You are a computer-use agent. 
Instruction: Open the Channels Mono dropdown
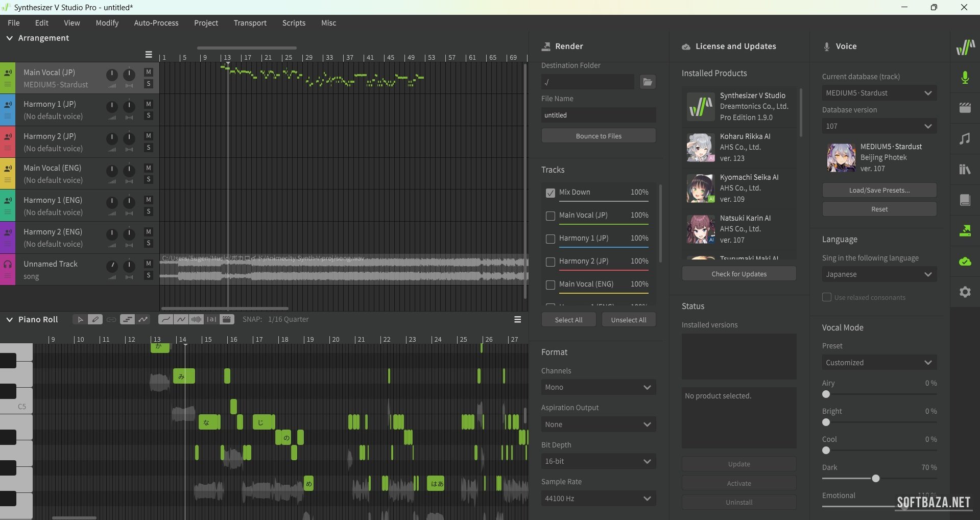click(598, 387)
